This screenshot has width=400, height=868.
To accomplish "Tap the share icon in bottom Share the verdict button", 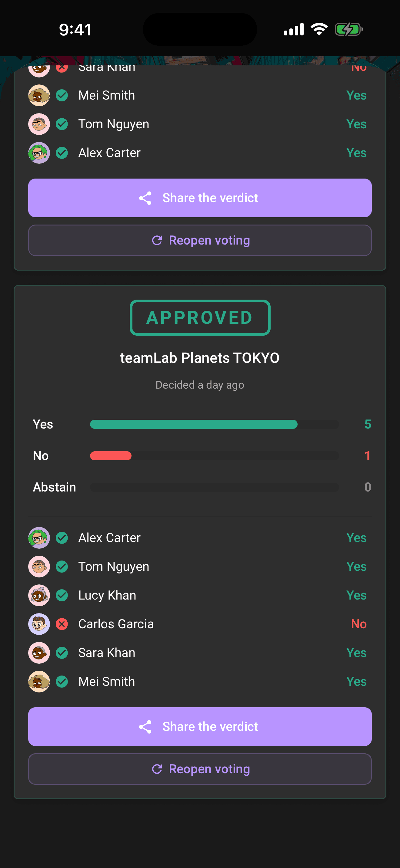I will coord(145,726).
